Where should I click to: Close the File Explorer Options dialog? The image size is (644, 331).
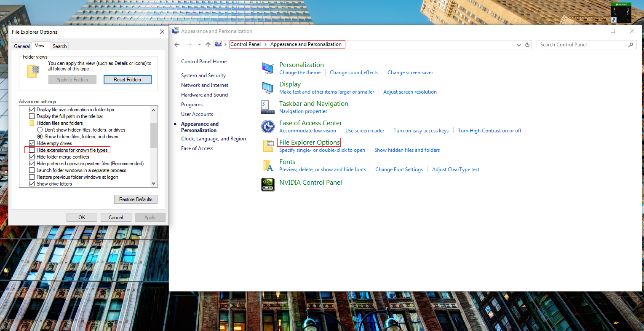[162, 32]
